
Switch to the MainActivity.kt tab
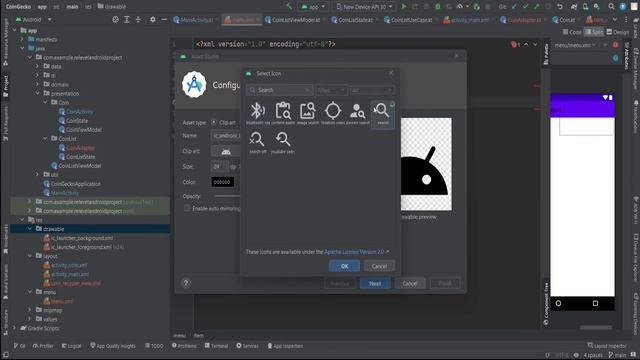[196, 20]
